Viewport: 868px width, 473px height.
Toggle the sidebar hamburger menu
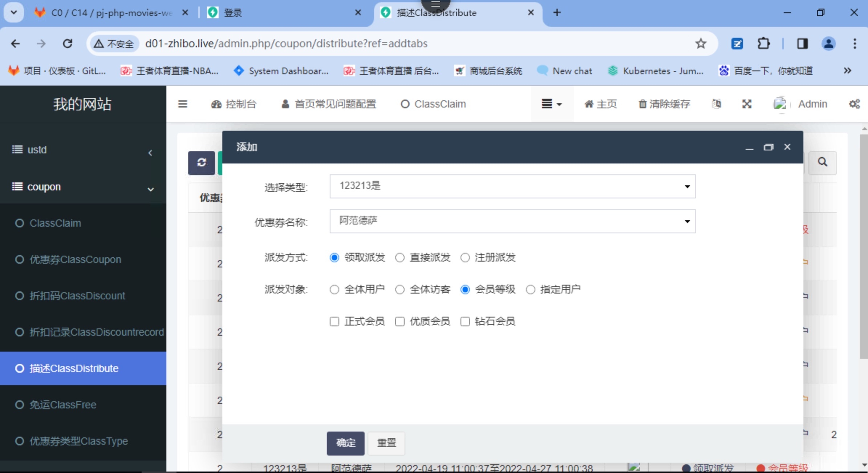coord(183,104)
